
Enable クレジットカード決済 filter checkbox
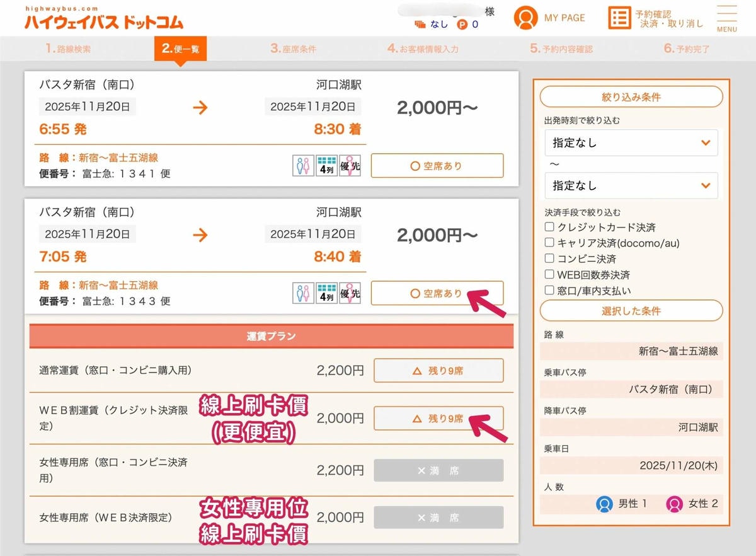pos(549,227)
